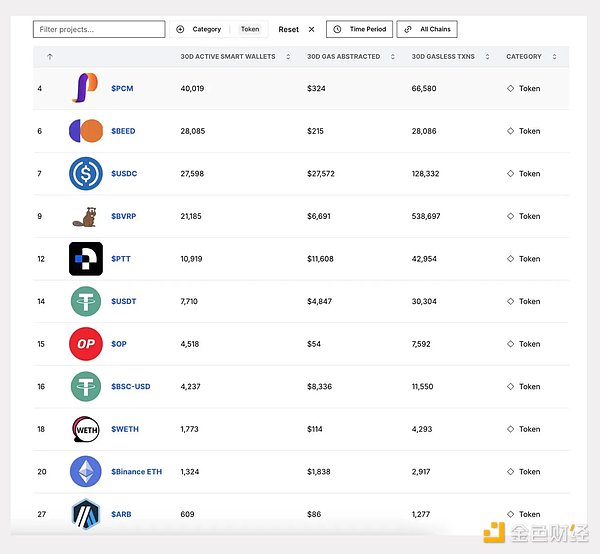Viewport: 600px width, 554px height.
Task: Click the red $OP logo icon
Action: (x=85, y=344)
